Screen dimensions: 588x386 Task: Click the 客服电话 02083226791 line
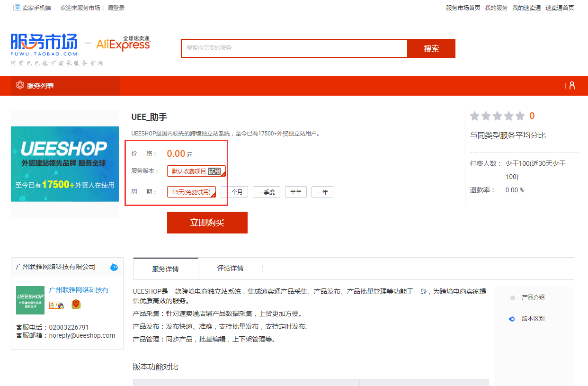coord(53,327)
